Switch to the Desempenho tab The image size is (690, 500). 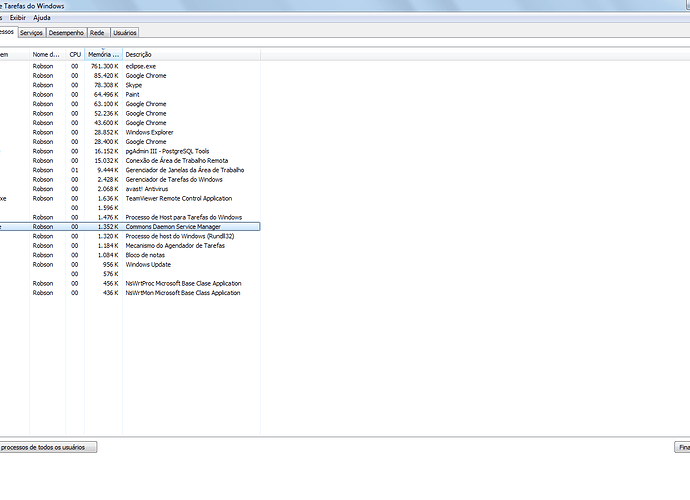point(66,33)
